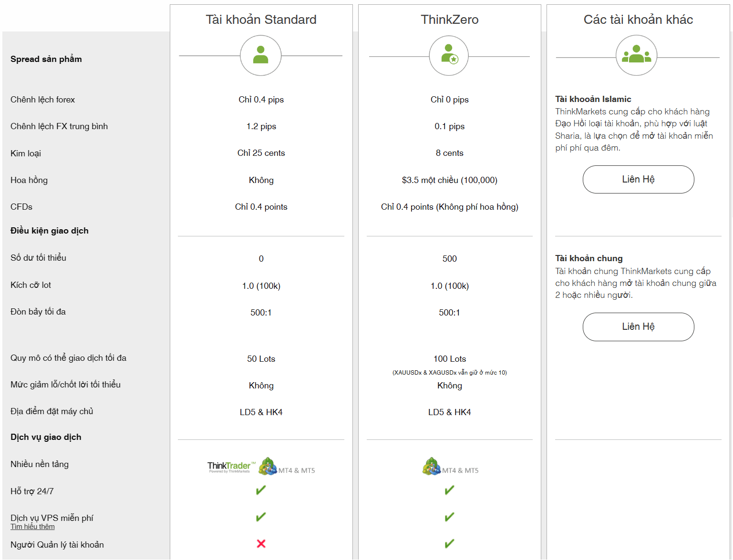The width and height of the screenshot is (733, 560).
Task: Open the Tìm hiểu thêm link
Action: click(32, 527)
